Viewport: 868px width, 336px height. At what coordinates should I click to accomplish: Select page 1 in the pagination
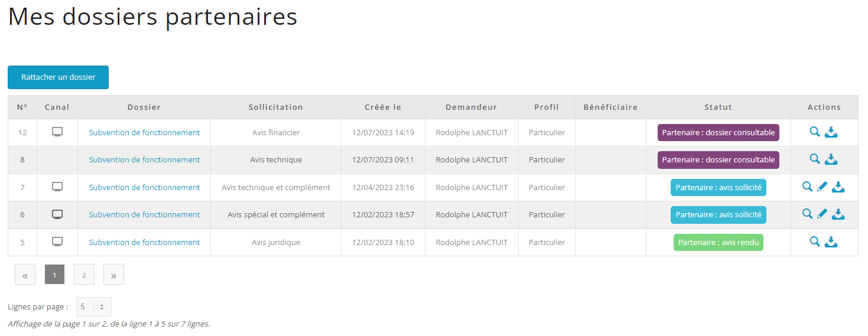click(54, 275)
